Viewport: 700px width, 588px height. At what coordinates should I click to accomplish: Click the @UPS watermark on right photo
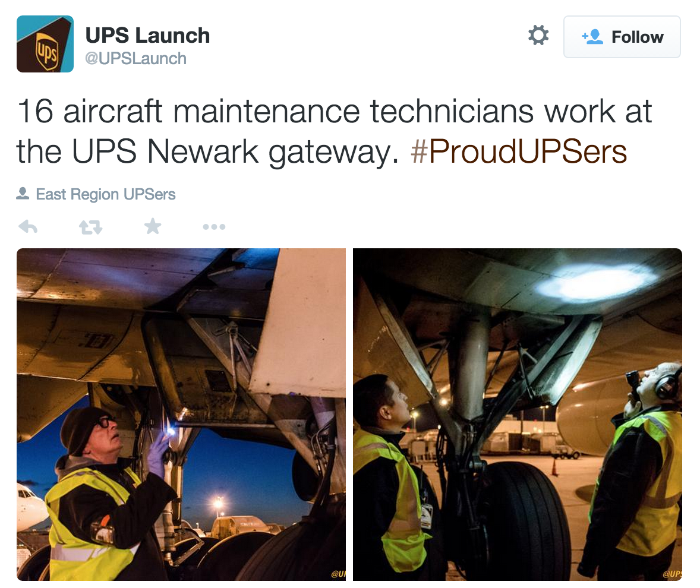coord(672,574)
